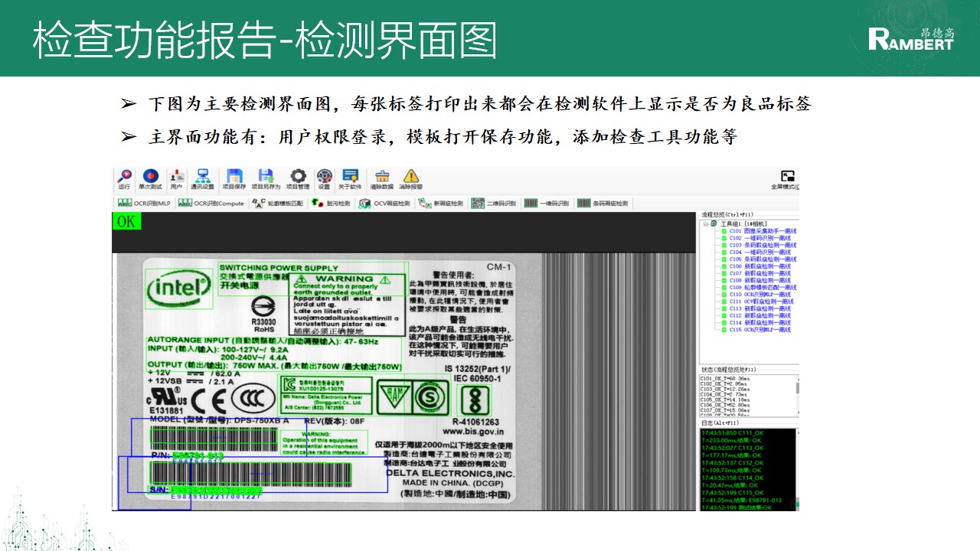Select C107 新瑕疵检测 tree item
This screenshot has width=980, height=551.
[759, 273]
